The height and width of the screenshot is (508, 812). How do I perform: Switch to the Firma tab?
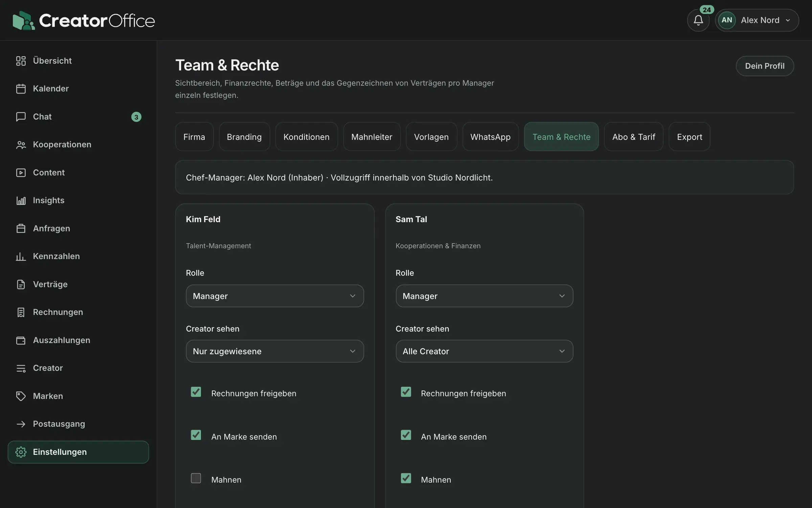coord(194,137)
